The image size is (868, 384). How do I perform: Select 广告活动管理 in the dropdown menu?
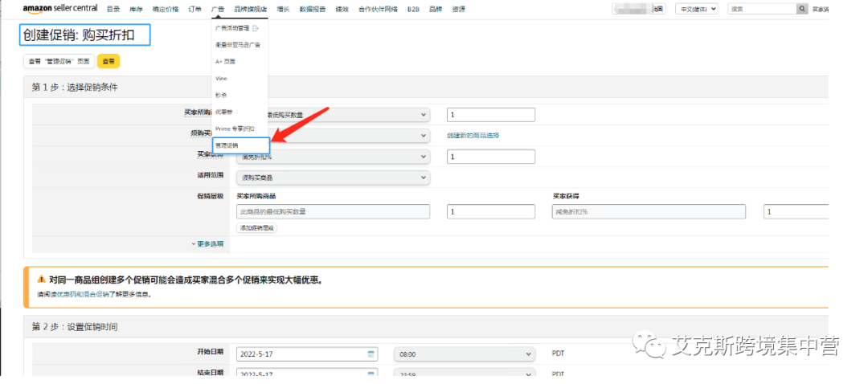[x=232, y=27]
